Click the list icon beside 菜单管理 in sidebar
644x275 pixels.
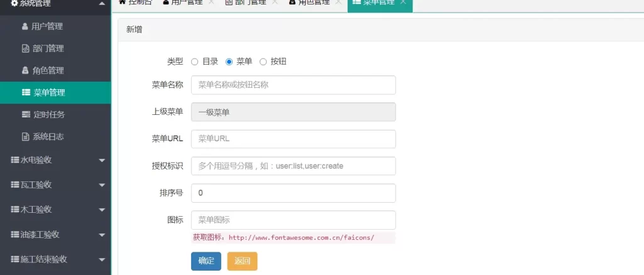tap(26, 93)
